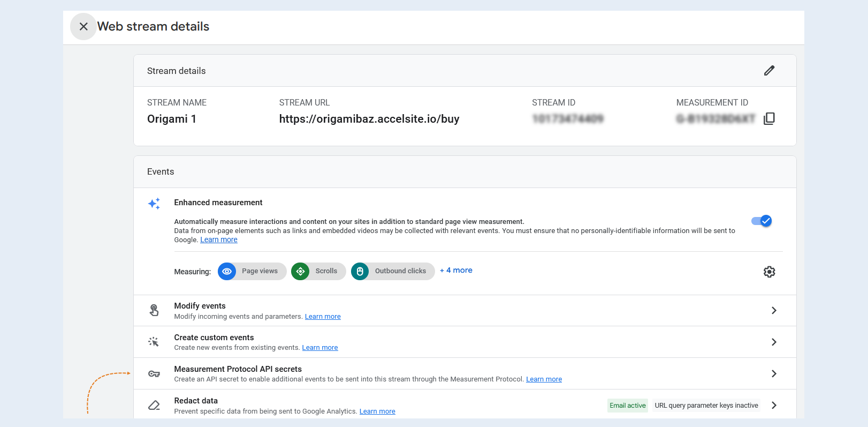Select the Outbound clicks mouse icon
Image resolution: width=868 pixels, height=427 pixels.
click(x=360, y=271)
